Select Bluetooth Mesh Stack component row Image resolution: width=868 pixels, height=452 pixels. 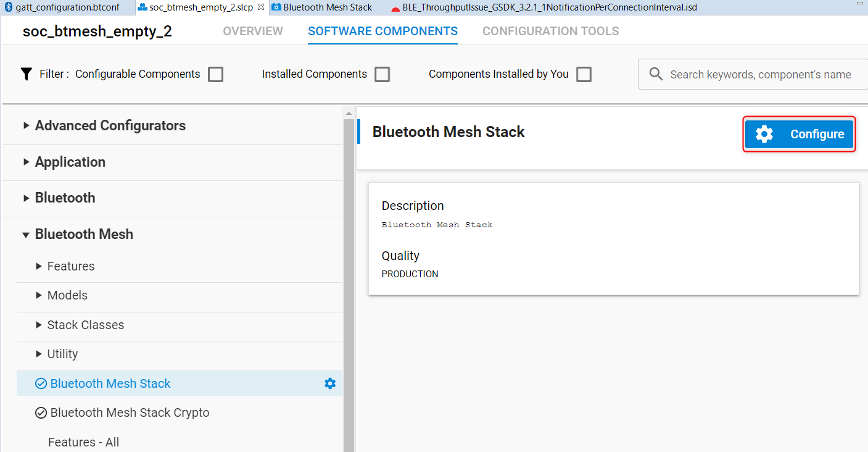click(180, 383)
